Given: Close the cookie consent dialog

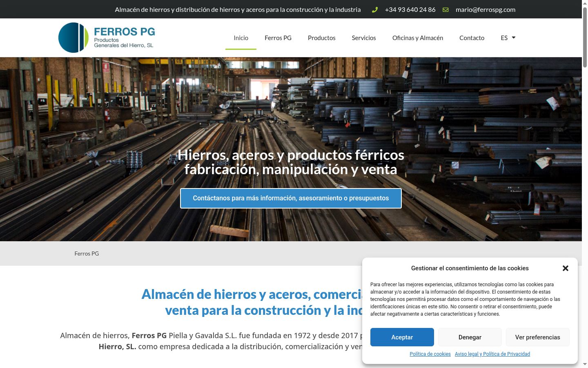Looking at the screenshot, I should point(566,268).
